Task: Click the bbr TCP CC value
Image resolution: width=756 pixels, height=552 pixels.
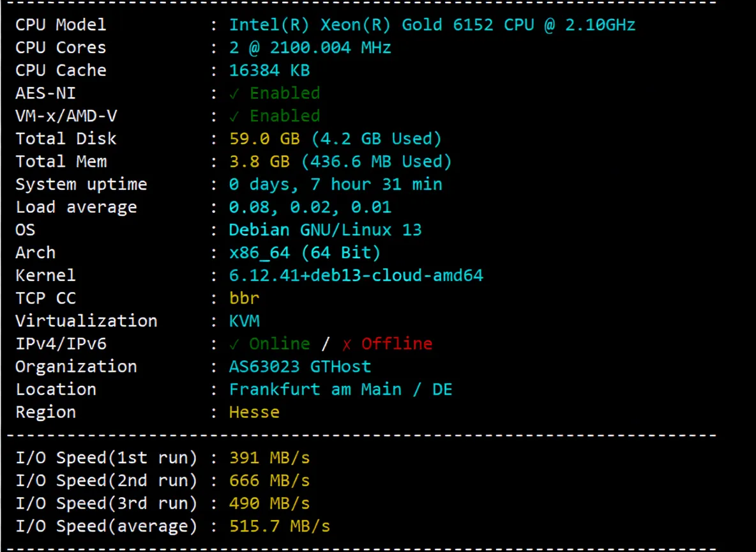Action: (x=244, y=298)
